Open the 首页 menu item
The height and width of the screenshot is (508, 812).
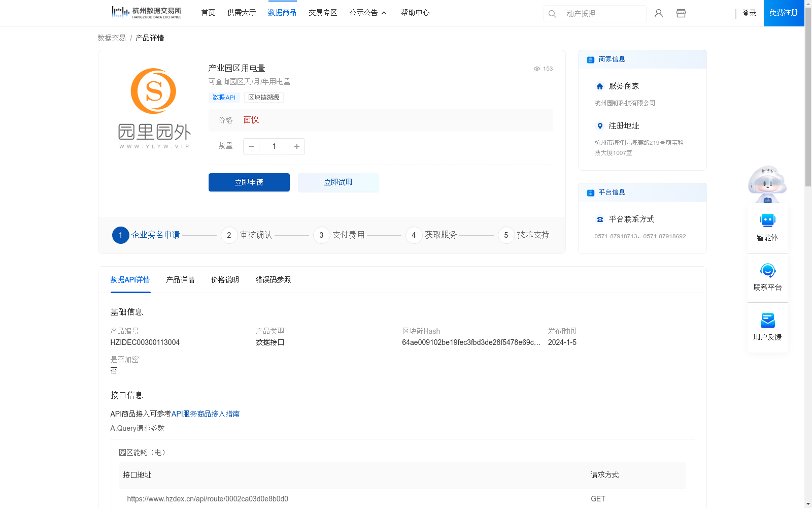coord(208,13)
